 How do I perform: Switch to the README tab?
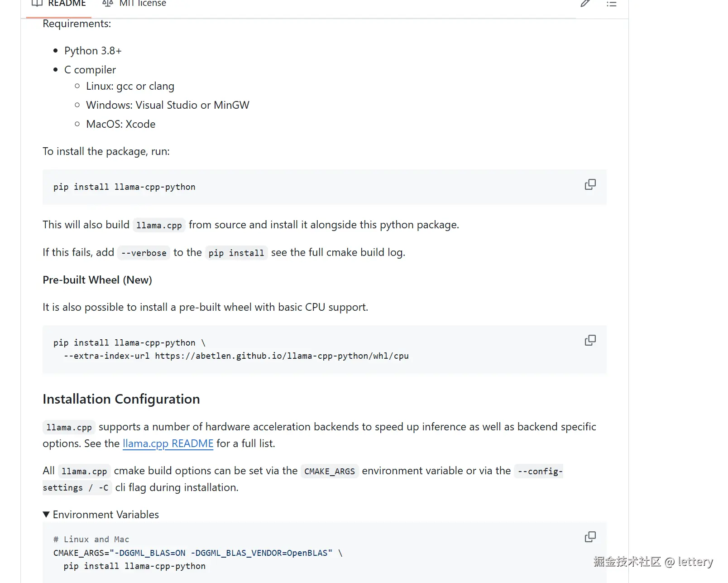click(x=67, y=4)
